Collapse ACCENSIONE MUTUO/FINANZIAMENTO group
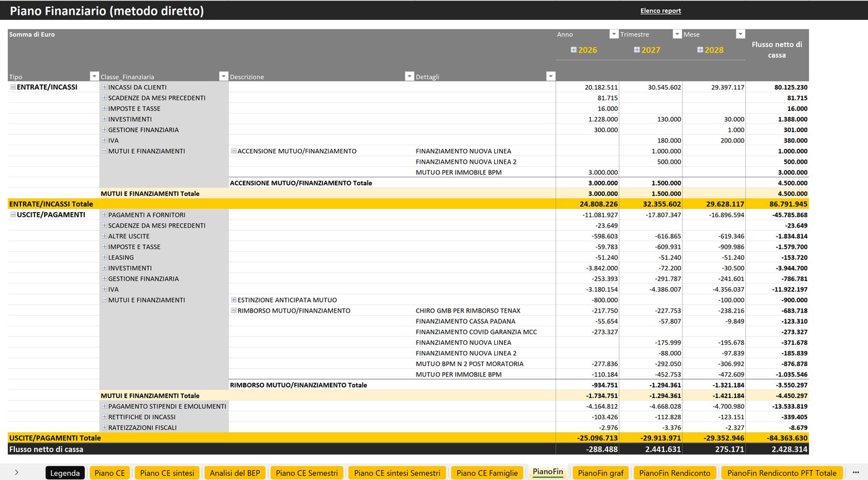The image size is (868, 480). [x=234, y=151]
